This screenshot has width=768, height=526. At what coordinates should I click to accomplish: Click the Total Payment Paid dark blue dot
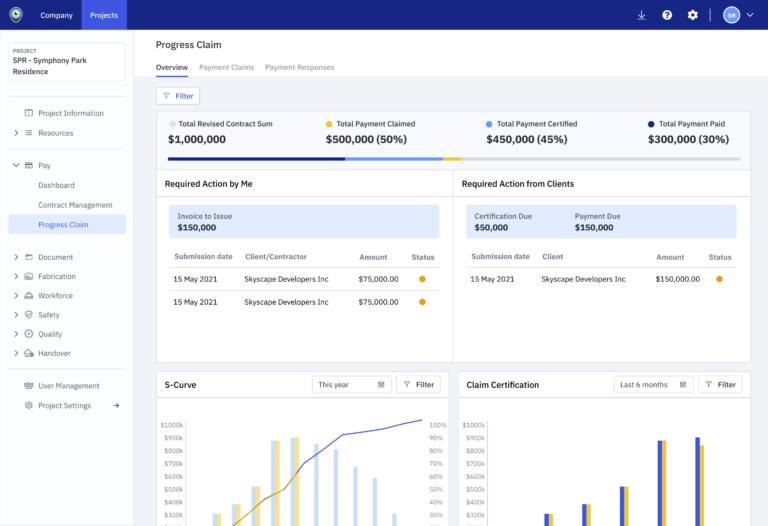click(651, 124)
